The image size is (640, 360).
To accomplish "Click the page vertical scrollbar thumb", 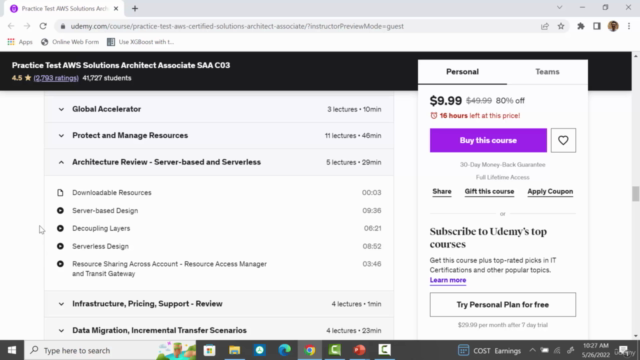I will 636,193.
